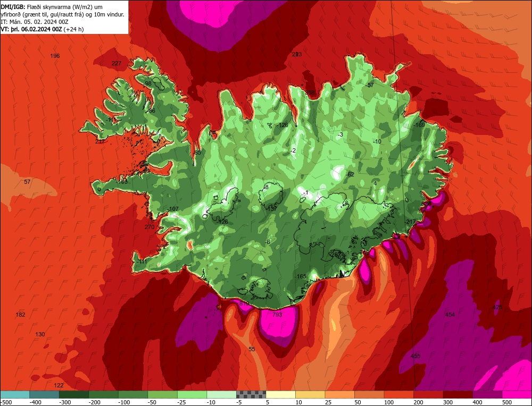The height and width of the screenshot is (406, 532).
Task: Click the title line 'DMI/IGB: Flæði skynvarma (W/m2) um'
Action: pyautogui.click(x=52, y=7)
